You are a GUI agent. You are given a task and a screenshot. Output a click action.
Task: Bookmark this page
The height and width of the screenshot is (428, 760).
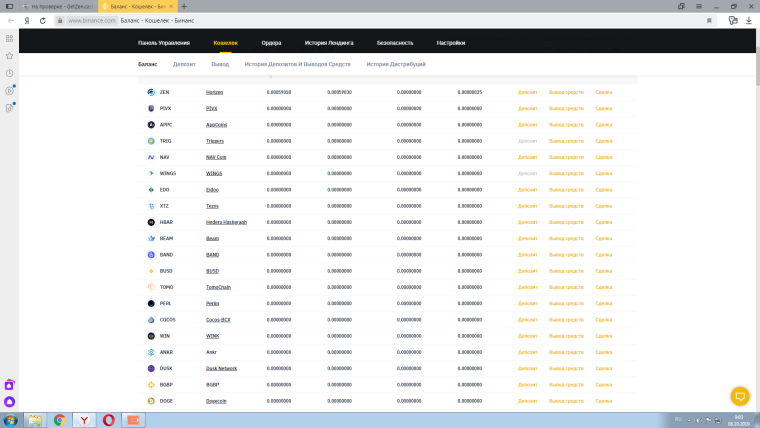click(x=709, y=20)
